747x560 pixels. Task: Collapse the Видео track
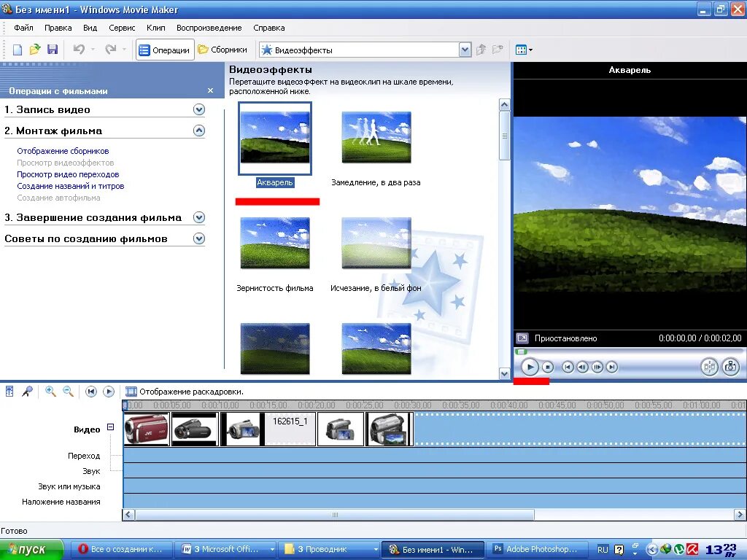111,427
